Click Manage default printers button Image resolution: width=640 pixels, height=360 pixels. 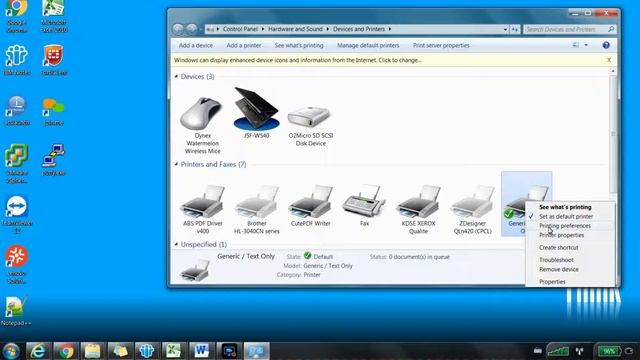point(368,45)
